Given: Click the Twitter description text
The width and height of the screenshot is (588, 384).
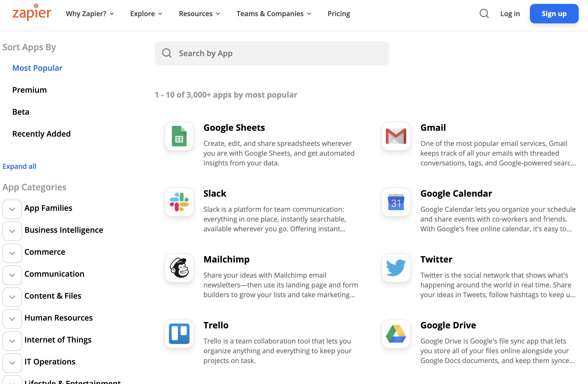Looking at the screenshot, I should [498, 285].
